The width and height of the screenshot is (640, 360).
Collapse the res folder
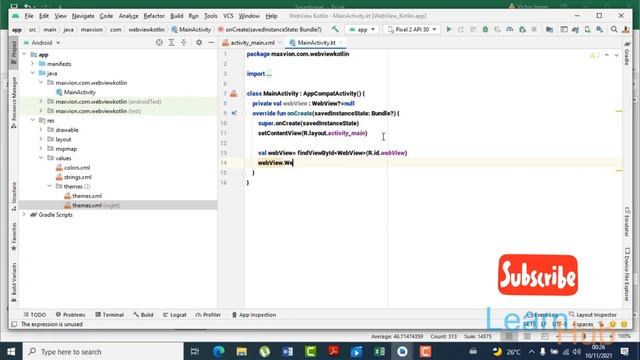pos(33,120)
